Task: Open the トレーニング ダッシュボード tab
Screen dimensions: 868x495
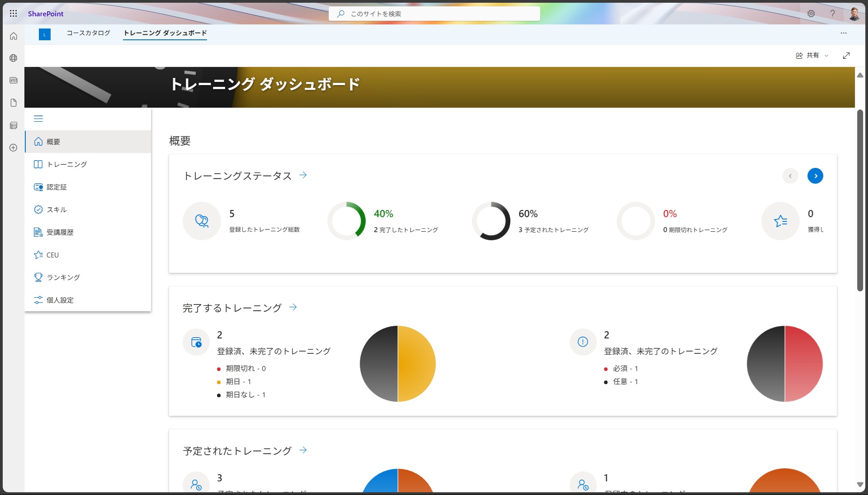Action: [x=165, y=33]
